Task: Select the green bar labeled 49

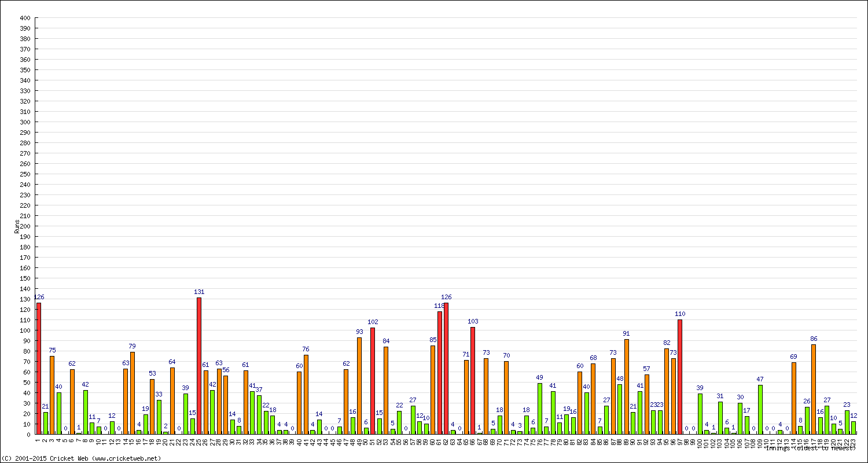Action: pos(540,409)
